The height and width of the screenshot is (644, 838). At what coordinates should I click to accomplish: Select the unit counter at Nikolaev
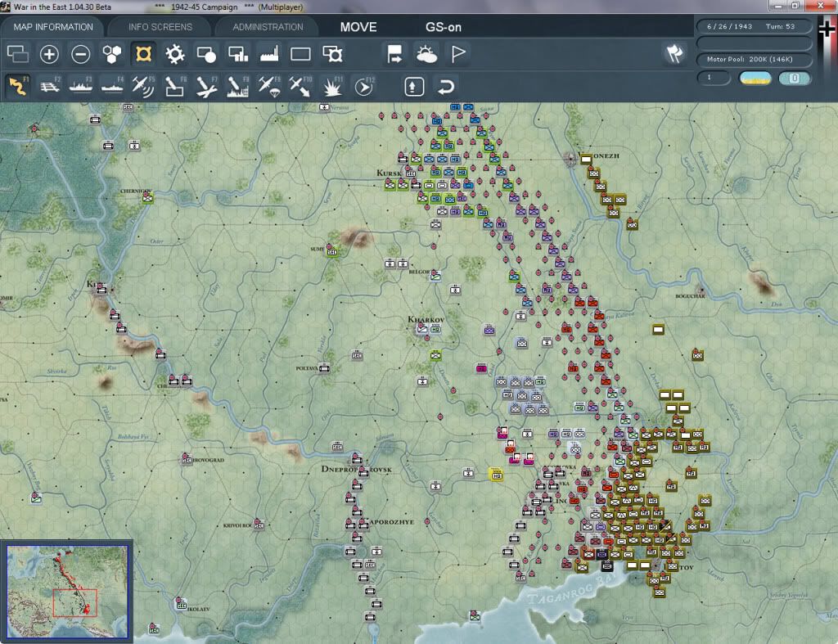[181, 604]
